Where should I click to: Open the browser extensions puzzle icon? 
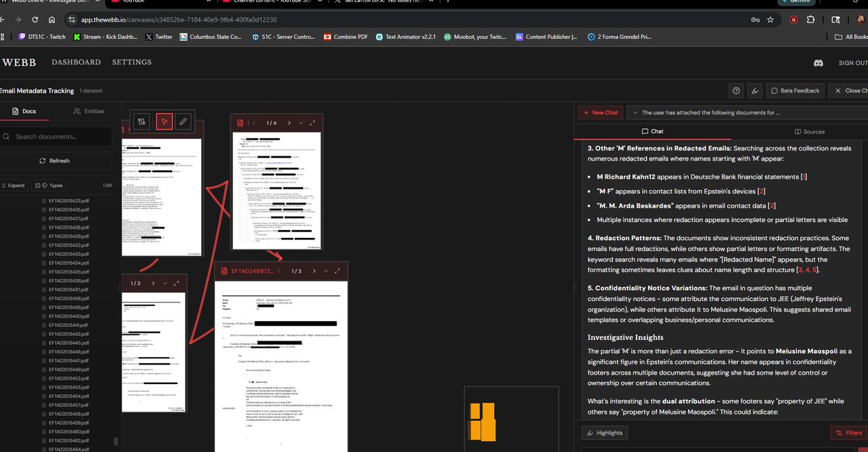coord(809,20)
